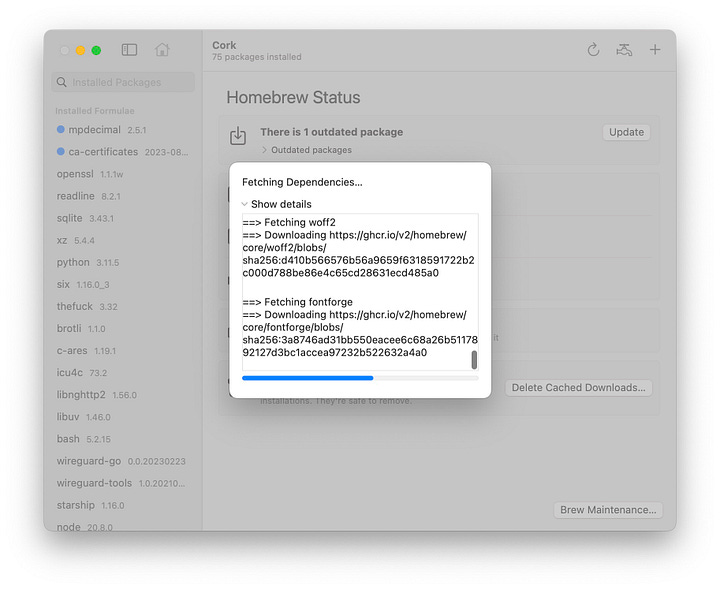Click the Fetching Dependencies title text

click(302, 182)
